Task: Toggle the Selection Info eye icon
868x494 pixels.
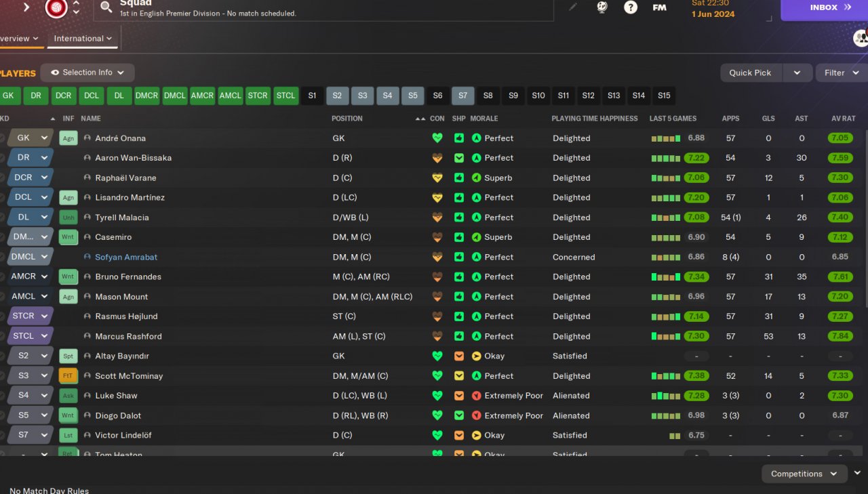Action: click(x=55, y=73)
